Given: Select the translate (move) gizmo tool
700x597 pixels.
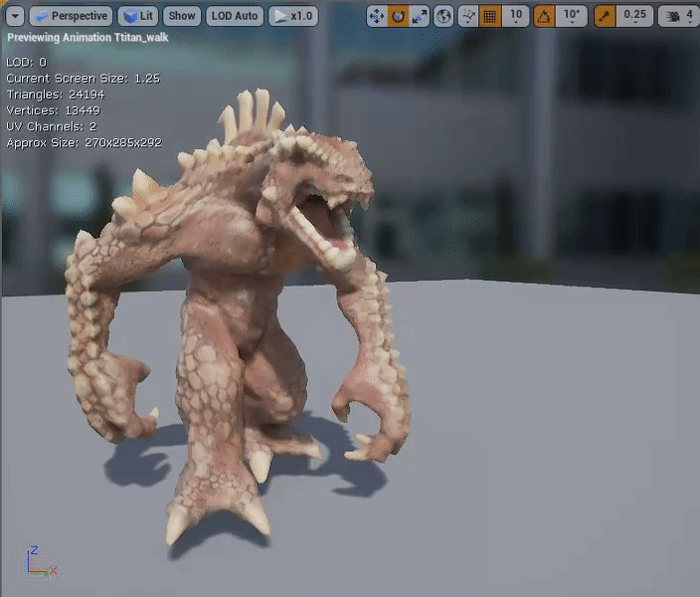Looking at the screenshot, I should pyautogui.click(x=377, y=17).
